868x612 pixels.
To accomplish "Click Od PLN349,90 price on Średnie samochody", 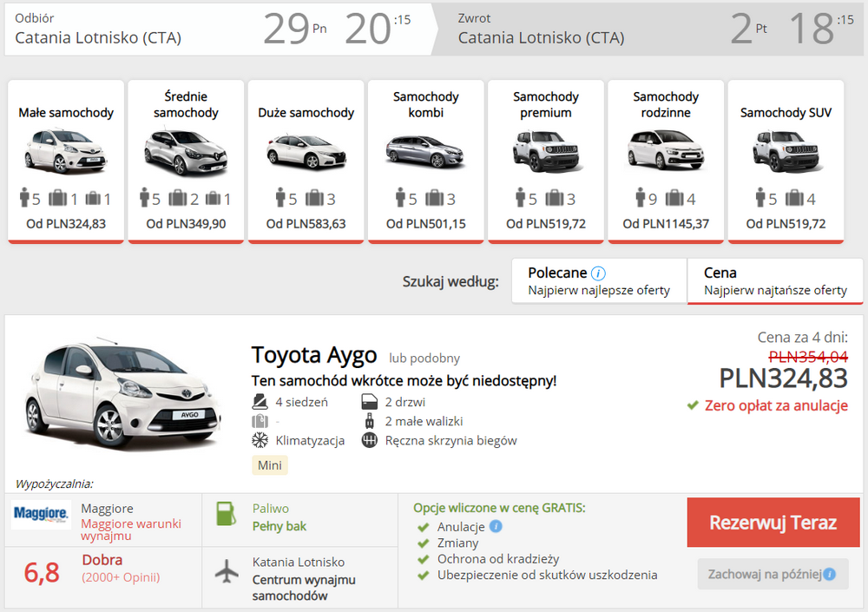I will coord(186,224).
